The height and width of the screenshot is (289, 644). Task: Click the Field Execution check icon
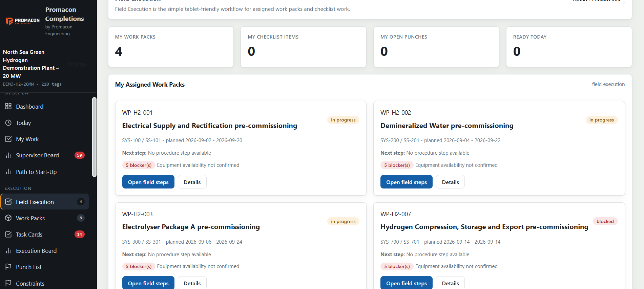click(8, 202)
